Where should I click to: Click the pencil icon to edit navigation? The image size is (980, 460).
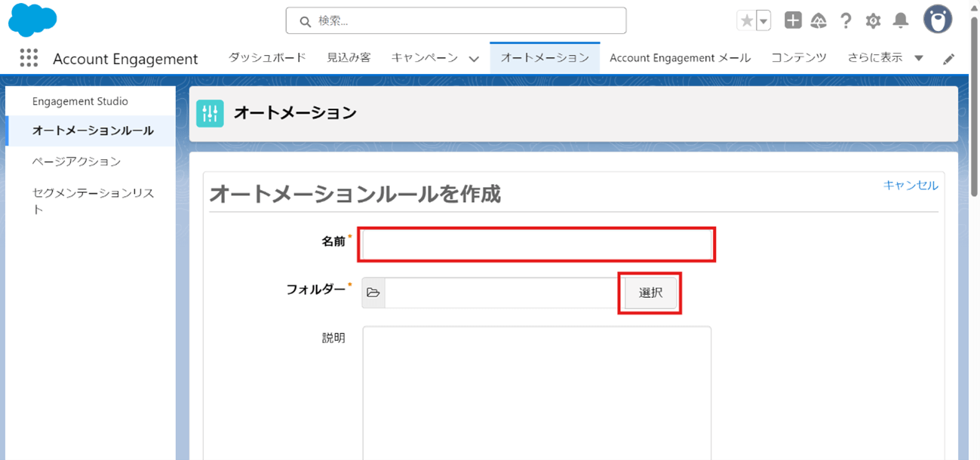[x=949, y=59]
